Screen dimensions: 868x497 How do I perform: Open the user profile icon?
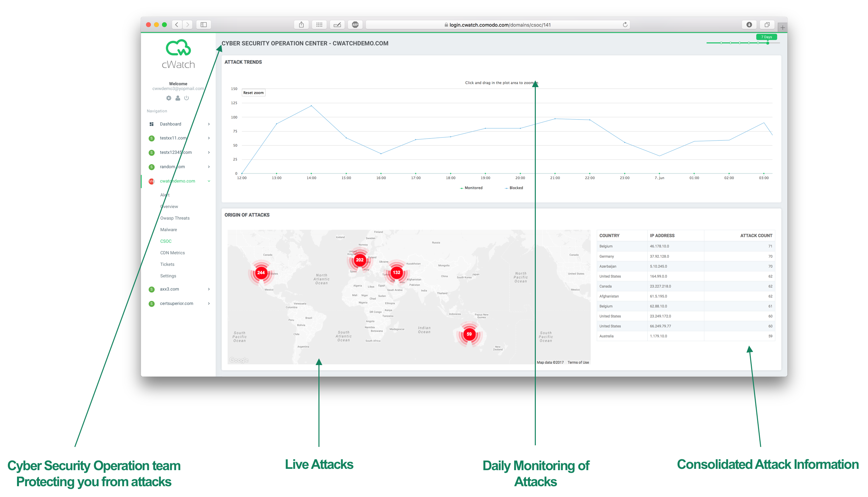click(178, 98)
